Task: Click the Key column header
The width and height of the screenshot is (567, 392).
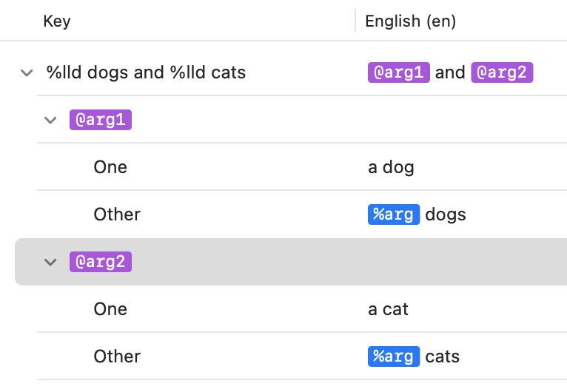Action: [x=57, y=21]
